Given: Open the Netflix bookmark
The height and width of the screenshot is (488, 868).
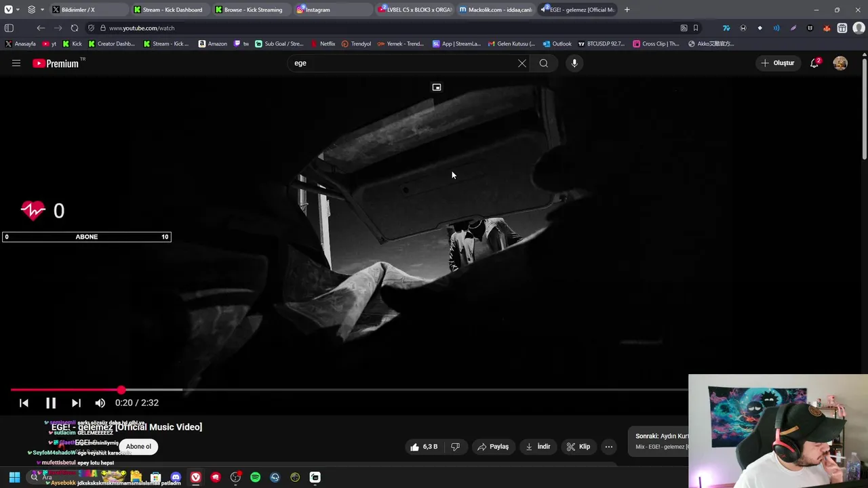Looking at the screenshot, I should pos(323,43).
